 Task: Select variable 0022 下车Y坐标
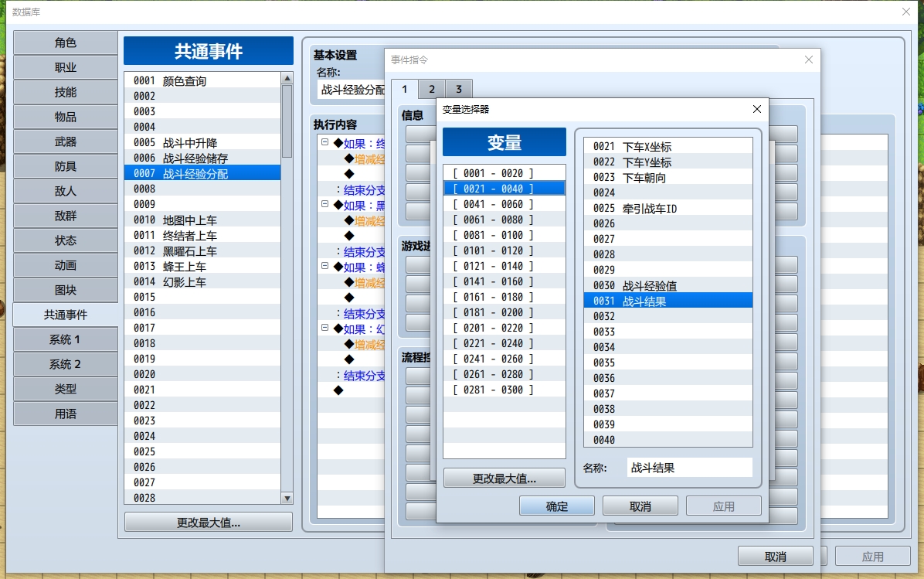(668, 162)
